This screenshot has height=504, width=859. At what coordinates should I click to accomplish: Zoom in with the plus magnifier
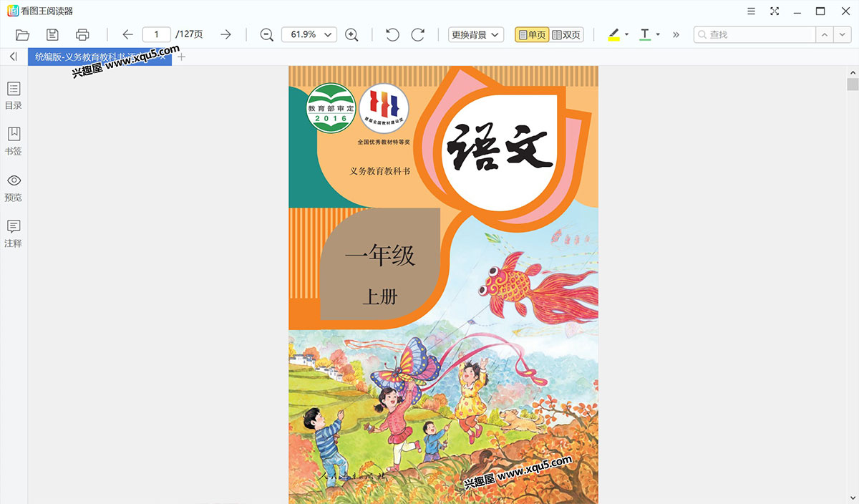tap(351, 34)
